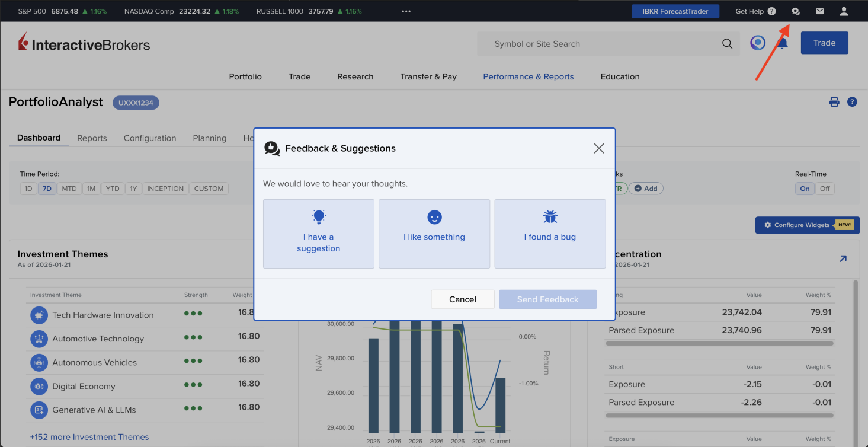Viewport: 868px width, 447px height.
Task: Switch to the Reports tab
Action: [92, 138]
